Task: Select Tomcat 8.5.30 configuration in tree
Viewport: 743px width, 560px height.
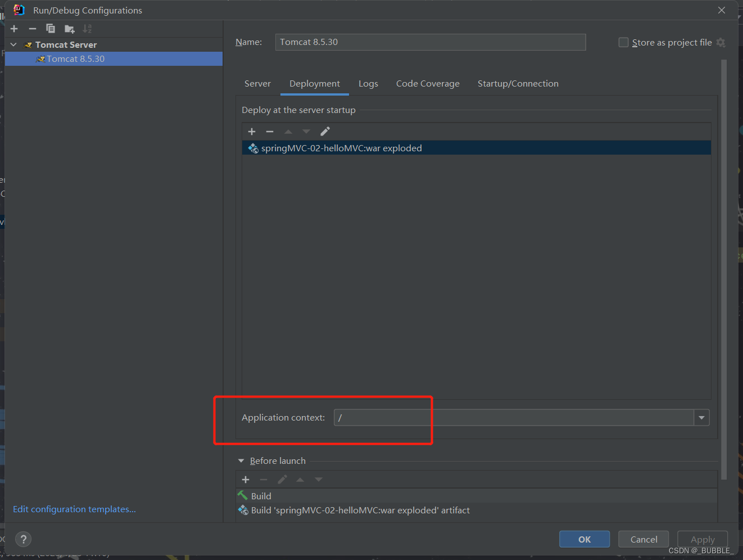Action: point(114,59)
